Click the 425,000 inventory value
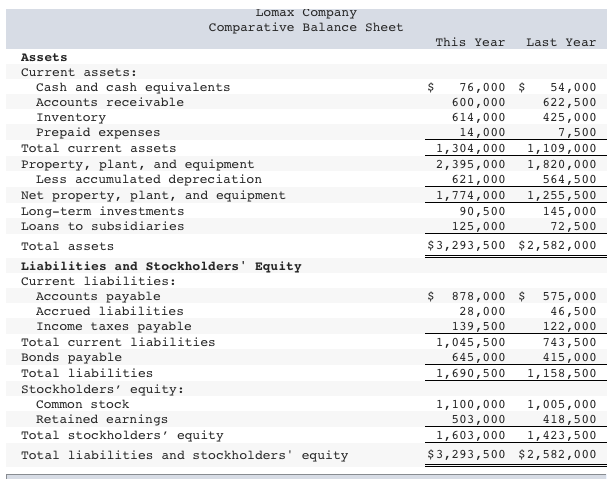Image resolution: width=616 pixels, height=480 pixels. (x=570, y=117)
